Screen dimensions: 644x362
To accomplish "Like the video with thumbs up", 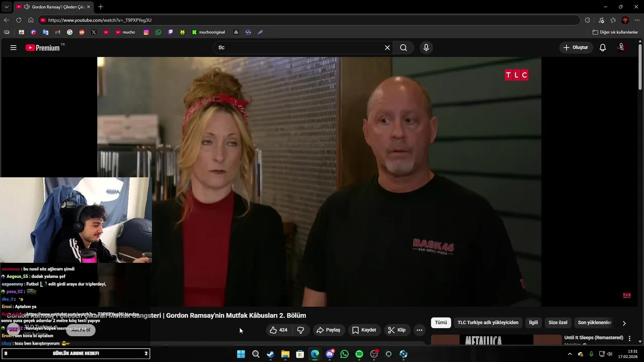I will pyautogui.click(x=279, y=330).
